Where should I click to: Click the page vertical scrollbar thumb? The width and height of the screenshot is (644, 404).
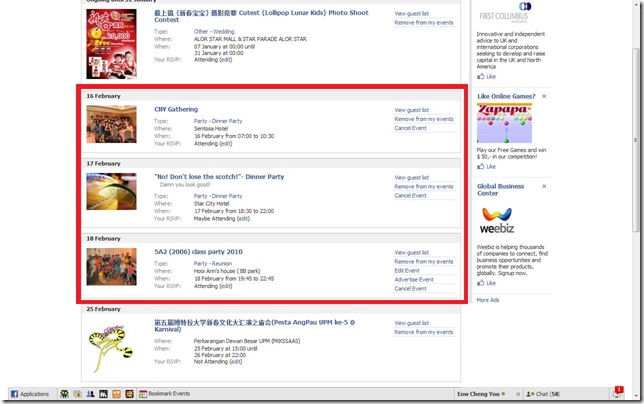tap(636, 140)
